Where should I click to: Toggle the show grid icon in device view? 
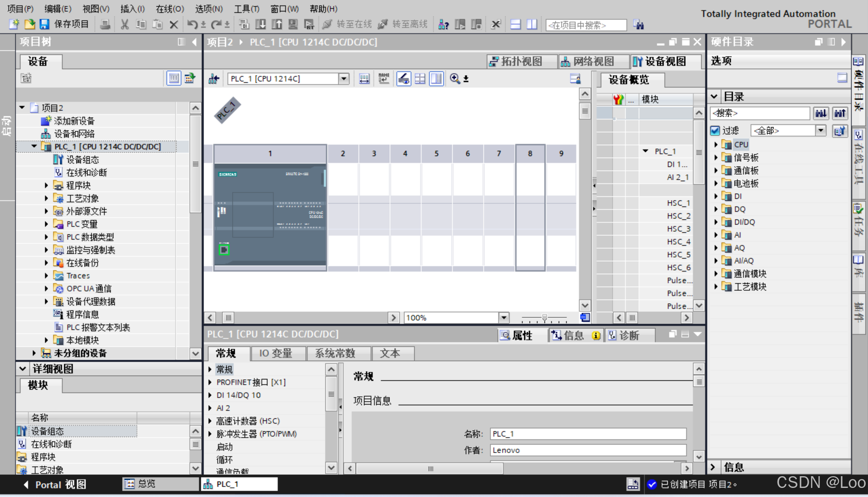point(420,79)
